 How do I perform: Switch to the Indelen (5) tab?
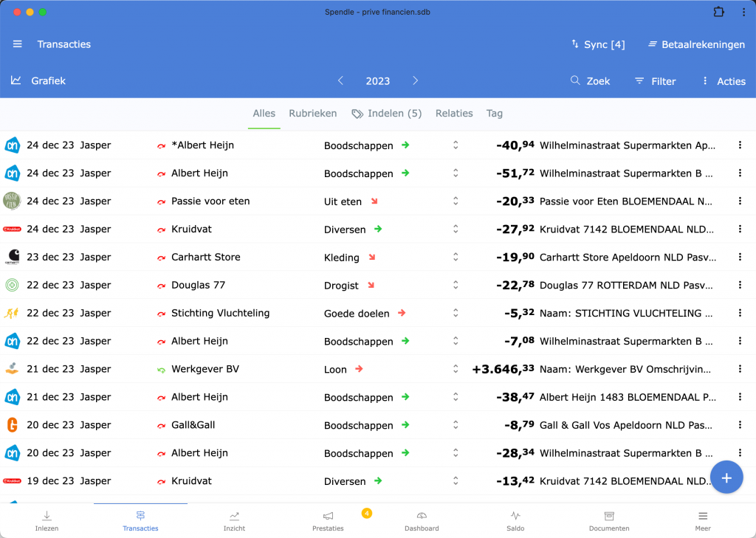tap(387, 113)
